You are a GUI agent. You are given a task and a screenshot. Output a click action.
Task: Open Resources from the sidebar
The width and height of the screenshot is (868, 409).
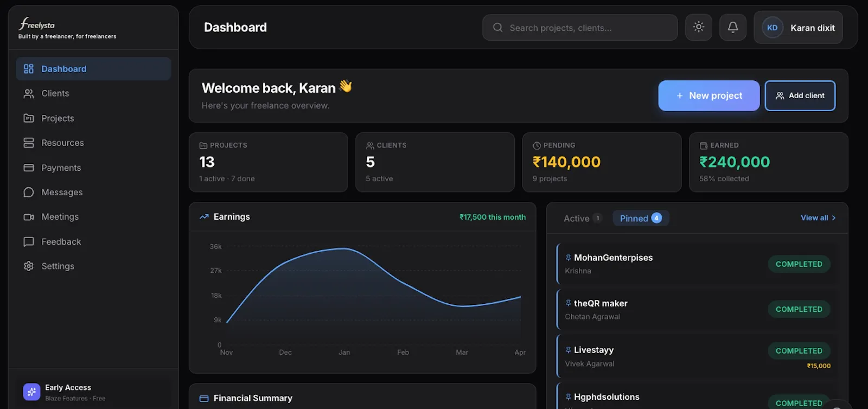[93, 143]
